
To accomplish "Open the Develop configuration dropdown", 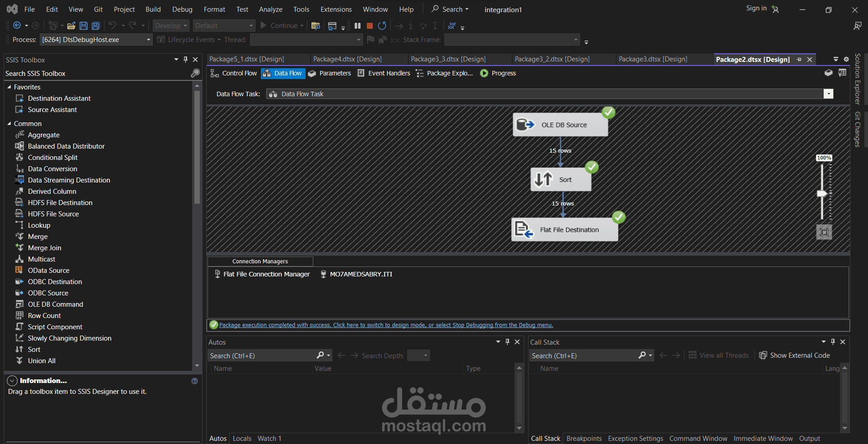I will click(171, 26).
